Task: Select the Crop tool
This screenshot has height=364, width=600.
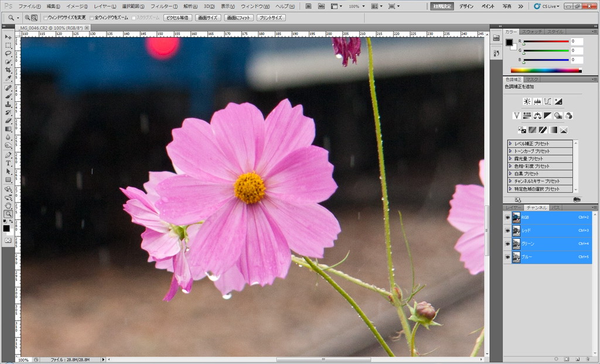Action: (8, 70)
